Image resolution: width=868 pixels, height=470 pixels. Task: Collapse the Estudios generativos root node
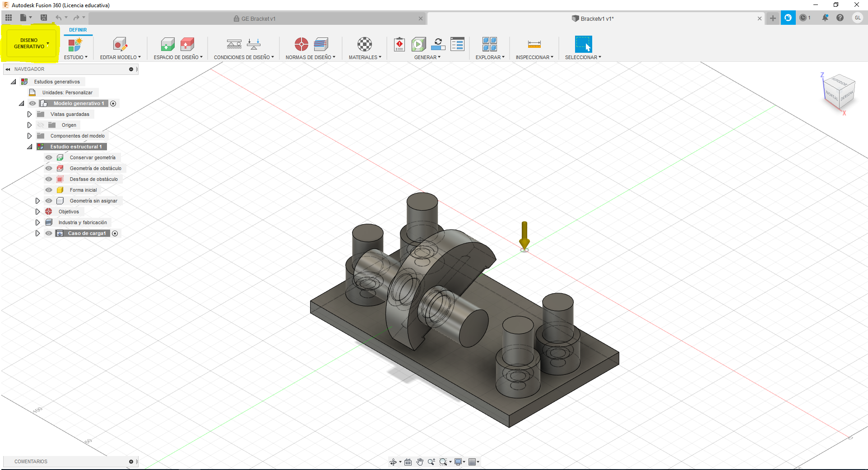[x=14, y=82]
